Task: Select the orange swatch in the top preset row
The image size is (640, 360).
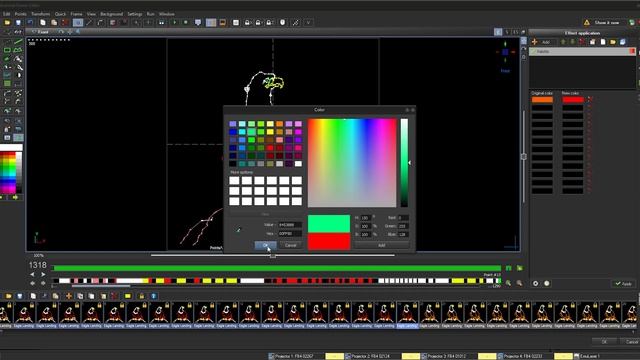Action: [280, 124]
